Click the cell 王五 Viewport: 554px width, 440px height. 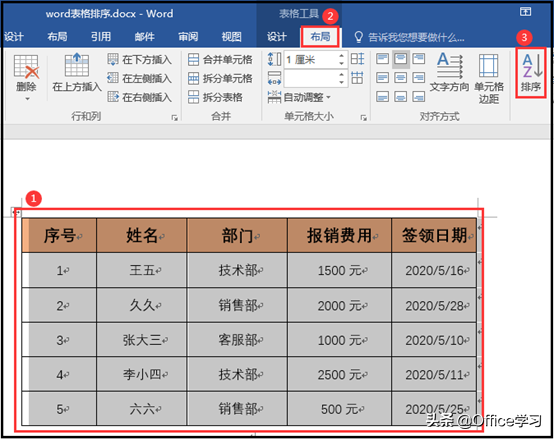click(x=142, y=270)
